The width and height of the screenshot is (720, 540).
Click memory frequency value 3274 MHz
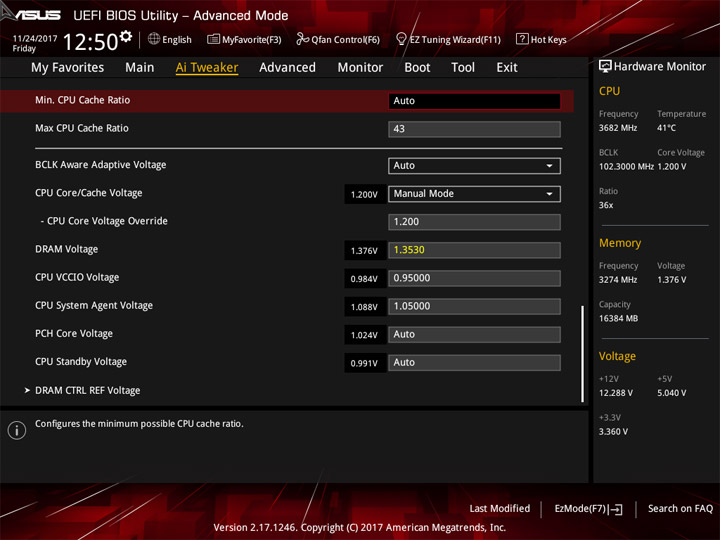pyautogui.click(x=618, y=280)
